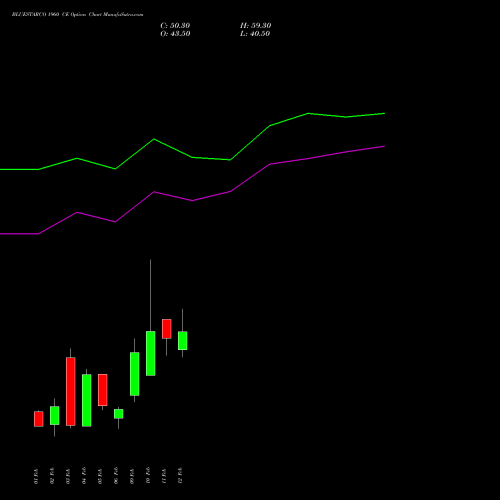Select the red candlestick for 01 Feb
The image size is (500, 500).
(x=39, y=419)
